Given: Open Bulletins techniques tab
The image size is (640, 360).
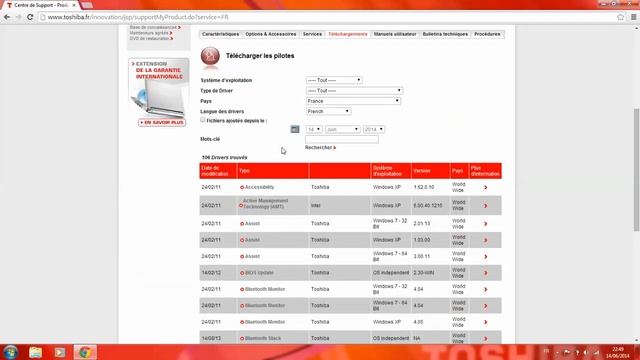Looking at the screenshot, I should pos(445,34).
